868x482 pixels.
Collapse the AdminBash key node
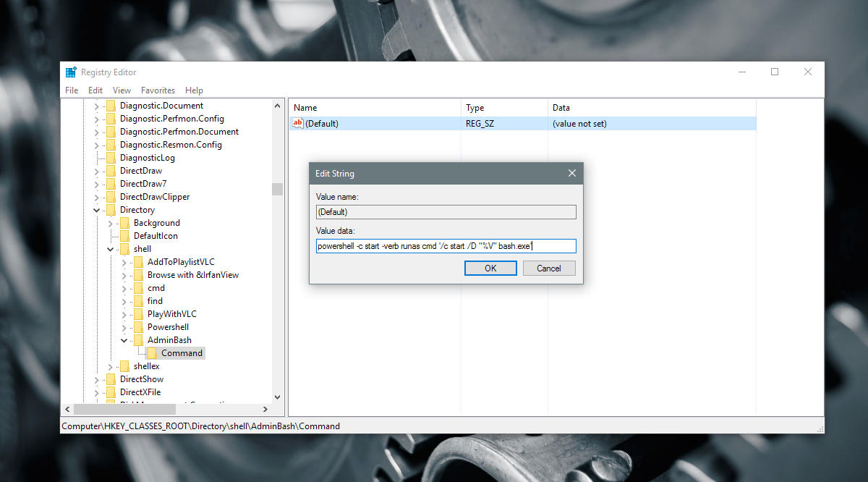[124, 340]
